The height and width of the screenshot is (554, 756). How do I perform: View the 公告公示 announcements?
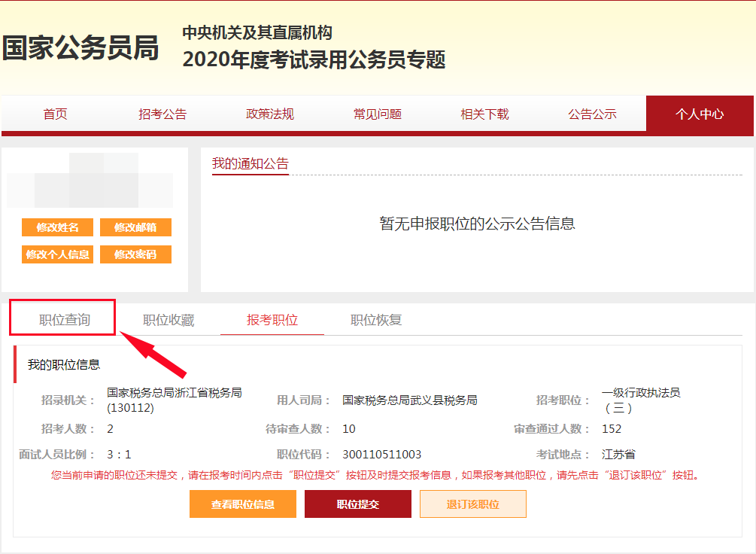pyautogui.click(x=592, y=114)
